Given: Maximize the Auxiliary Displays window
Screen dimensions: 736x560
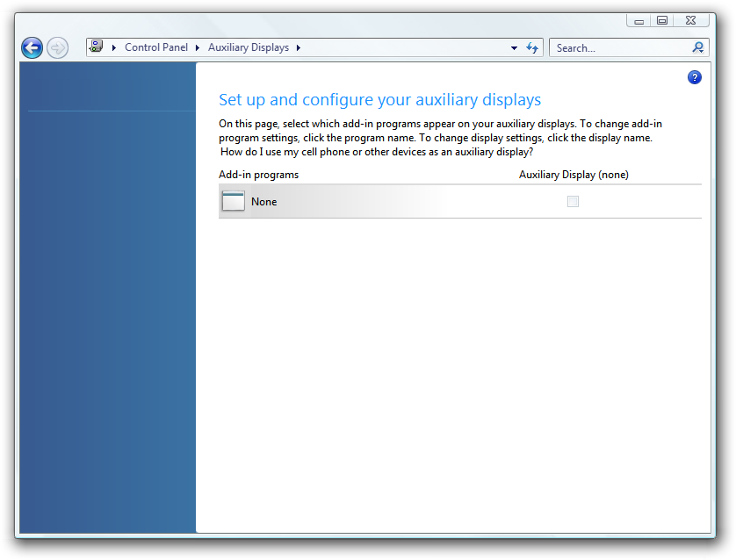Looking at the screenshot, I should 662,20.
